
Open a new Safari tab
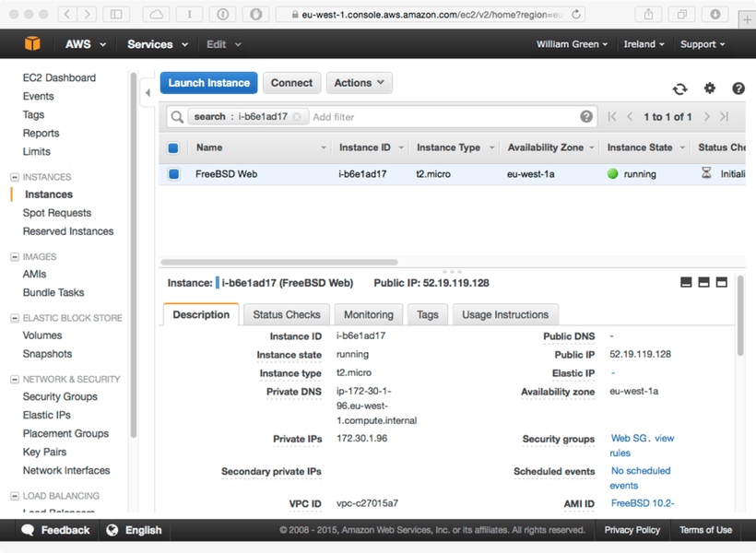click(x=747, y=19)
